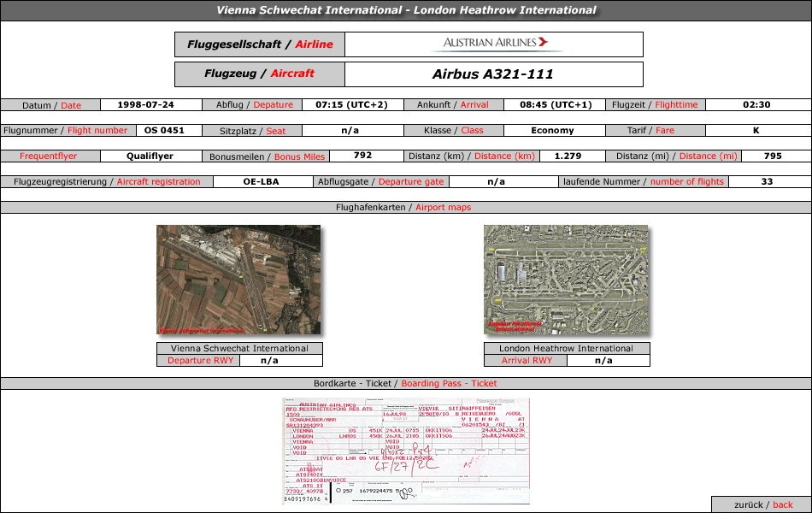
Task: Click the Distanz (km) label
Action: click(472, 156)
